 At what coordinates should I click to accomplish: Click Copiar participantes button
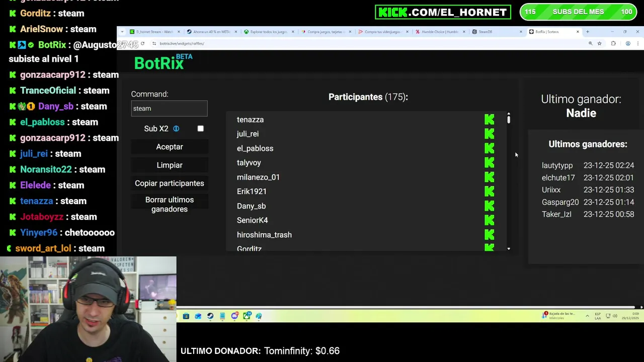click(170, 184)
